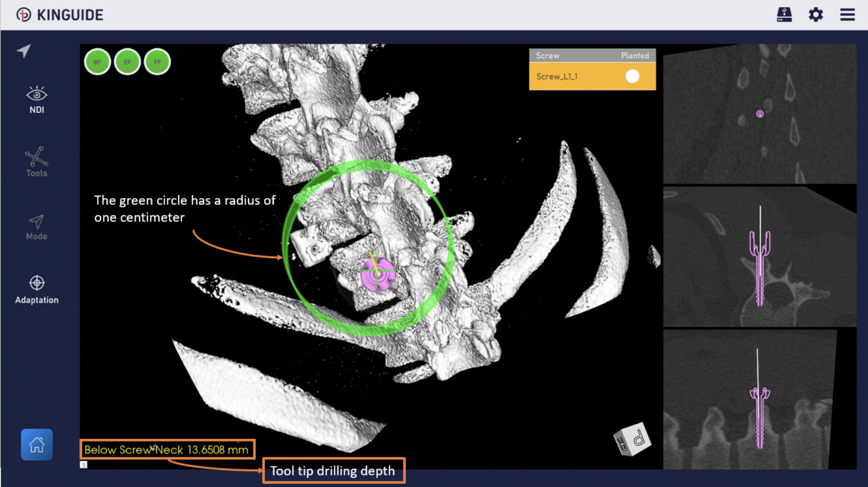This screenshot has height=487, width=868.
Task: Select the Mode option in sidebar
Action: tap(37, 227)
